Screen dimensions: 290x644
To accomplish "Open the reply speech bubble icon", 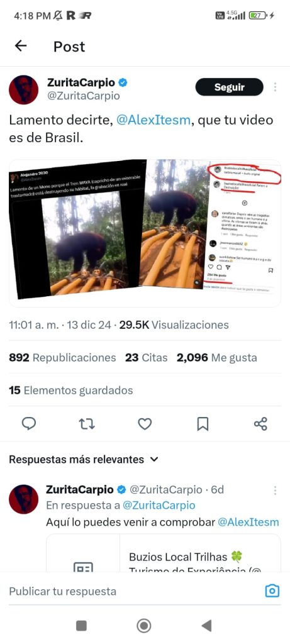I will pyautogui.click(x=29, y=423).
